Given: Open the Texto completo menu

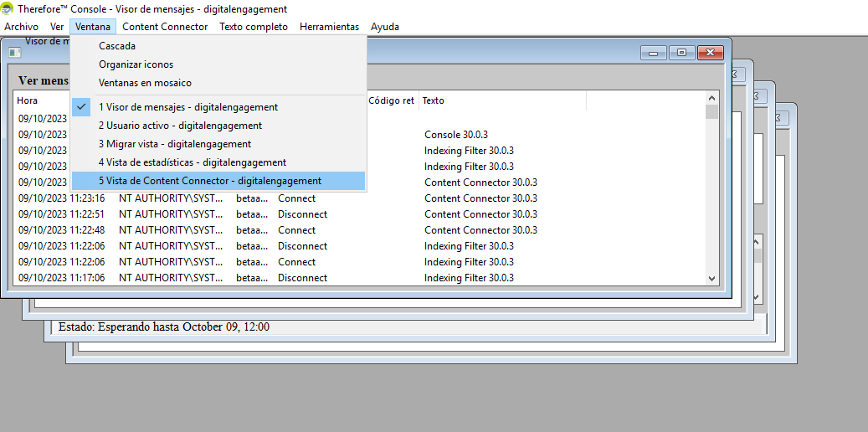Looking at the screenshot, I should coord(254,27).
